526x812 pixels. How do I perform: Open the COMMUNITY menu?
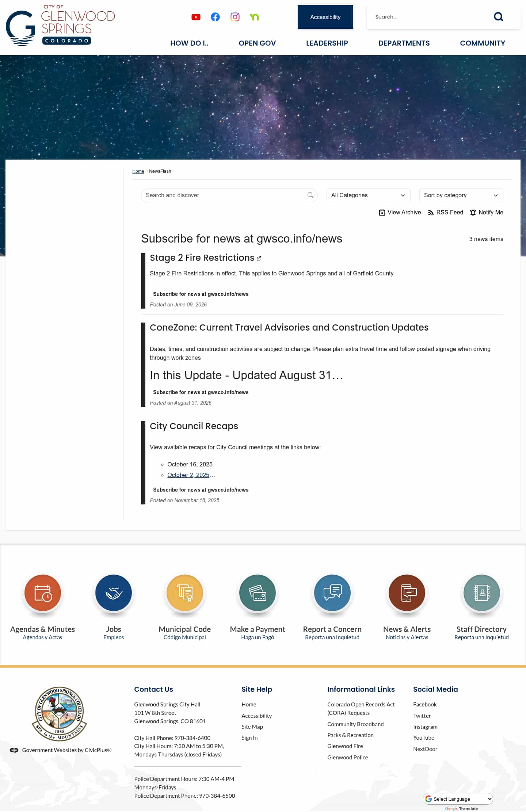point(483,43)
